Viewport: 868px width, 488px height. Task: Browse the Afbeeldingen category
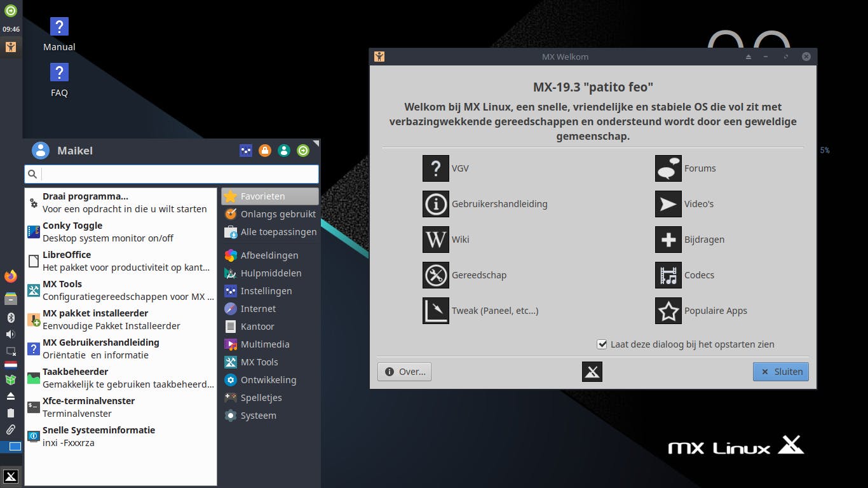tap(270, 255)
